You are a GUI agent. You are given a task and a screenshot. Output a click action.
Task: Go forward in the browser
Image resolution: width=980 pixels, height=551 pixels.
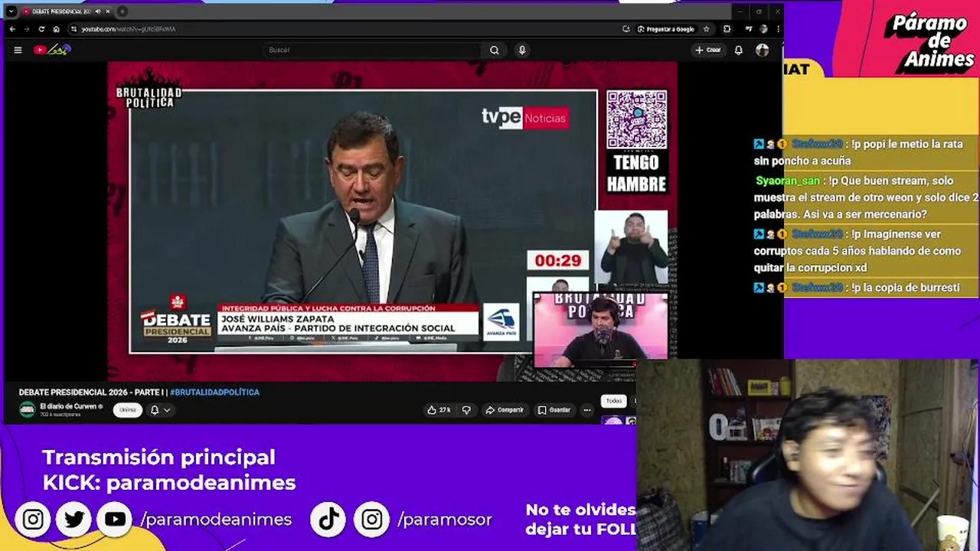[x=27, y=29]
